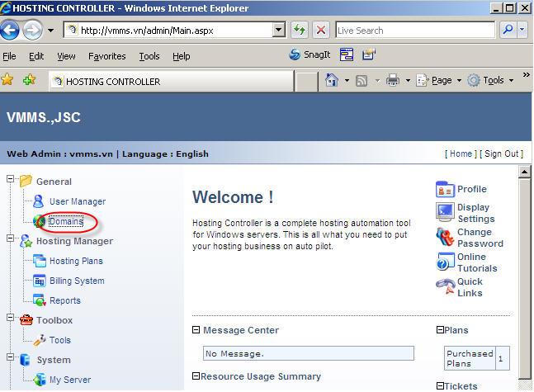Open Tools under Toolbox

(x=60, y=340)
